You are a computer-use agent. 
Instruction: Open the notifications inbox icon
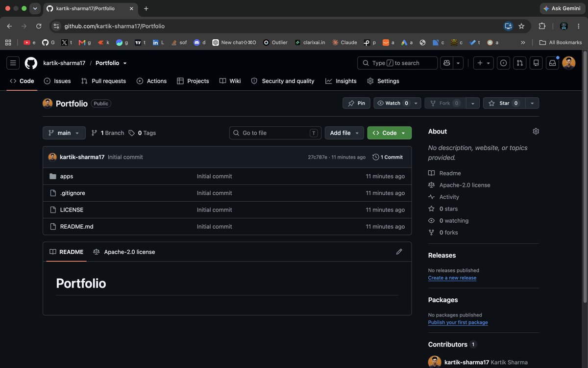coord(552,63)
